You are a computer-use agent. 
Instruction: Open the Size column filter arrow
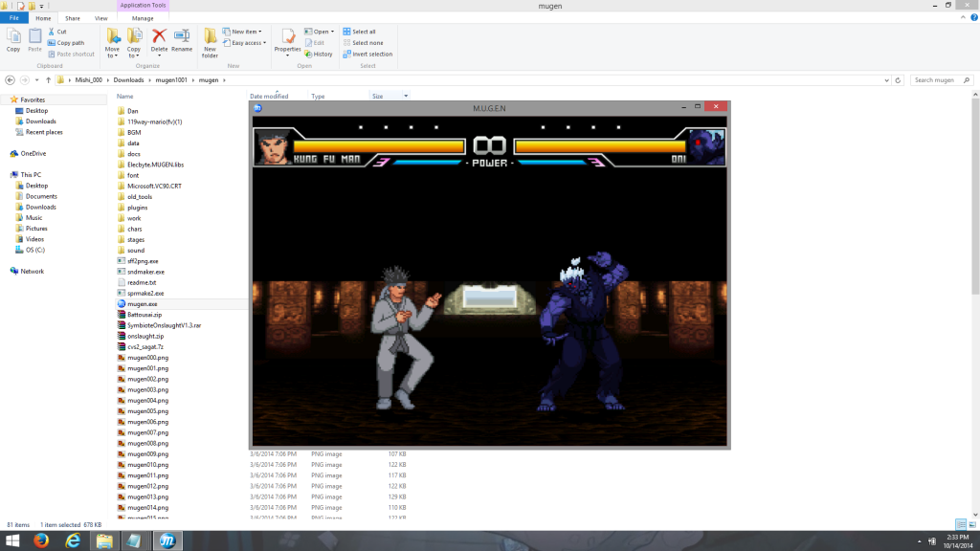(406, 96)
